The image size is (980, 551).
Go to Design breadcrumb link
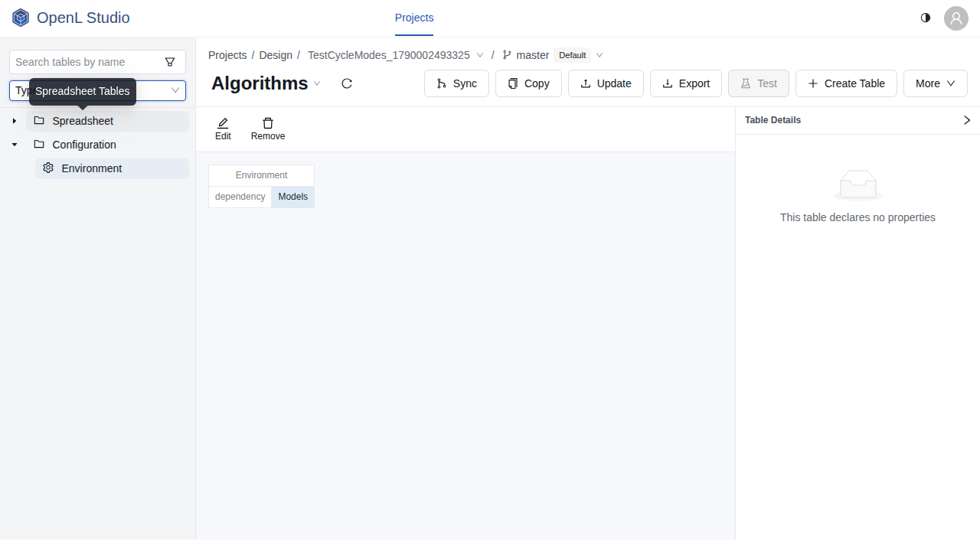[276, 55]
